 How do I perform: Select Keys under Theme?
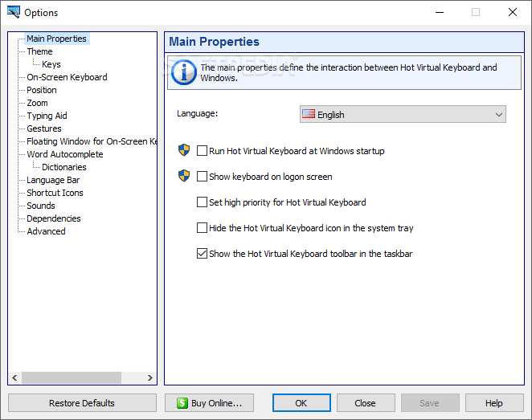click(51, 64)
